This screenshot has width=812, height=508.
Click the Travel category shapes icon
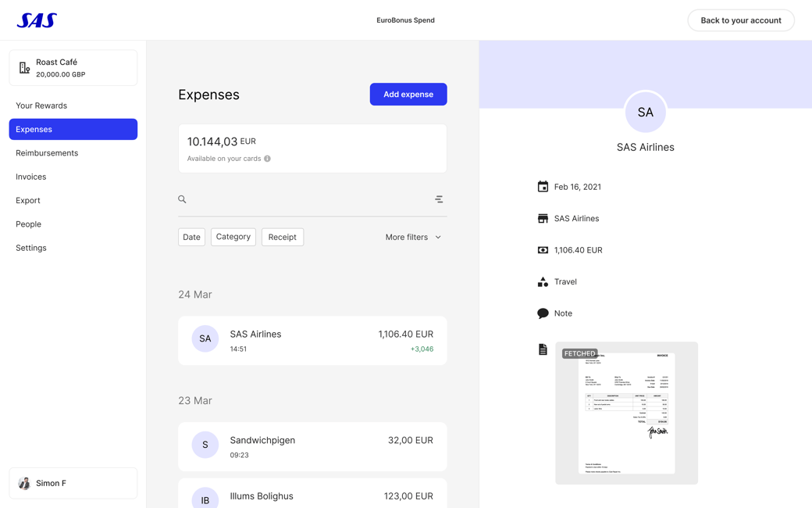pos(543,282)
